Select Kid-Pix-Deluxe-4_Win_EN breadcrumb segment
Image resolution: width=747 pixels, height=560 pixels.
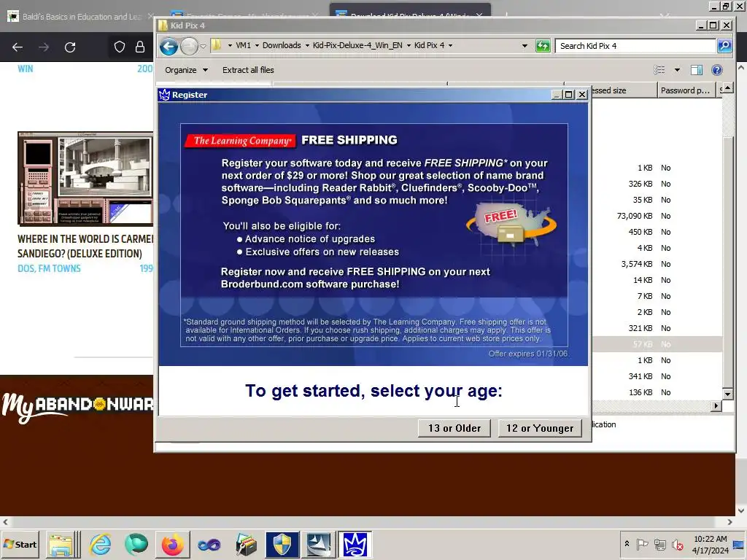pyautogui.click(x=357, y=45)
